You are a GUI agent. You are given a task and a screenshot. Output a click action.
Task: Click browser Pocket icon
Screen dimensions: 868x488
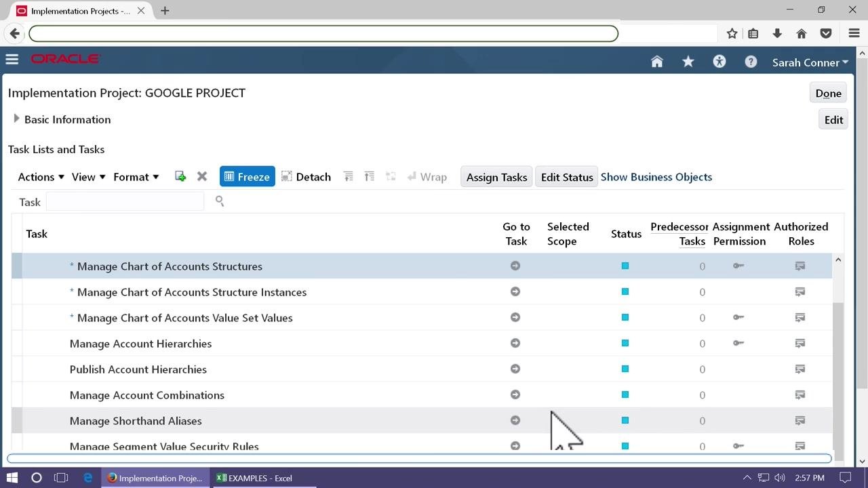(x=826, y=33)
